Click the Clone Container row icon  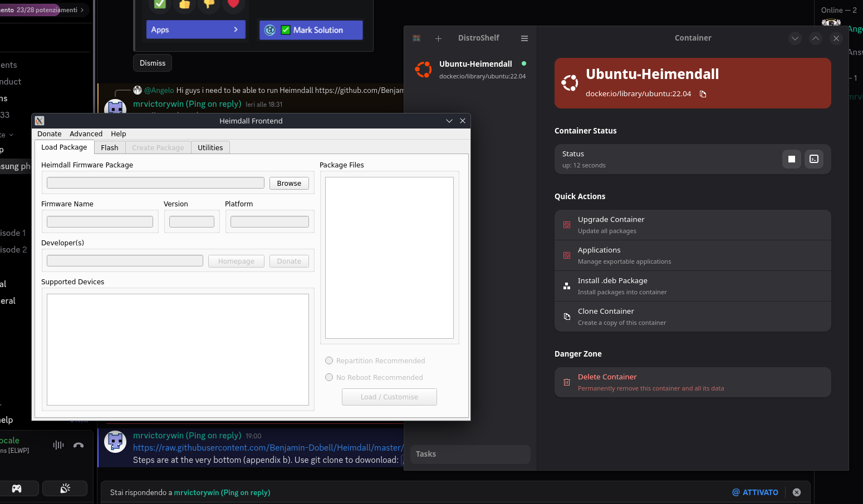tap(567, 317)
